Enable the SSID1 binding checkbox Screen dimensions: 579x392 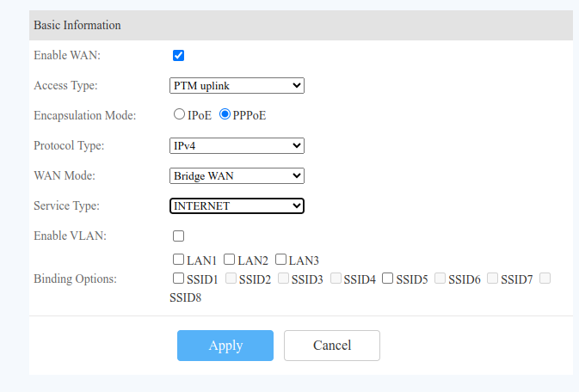178,279
